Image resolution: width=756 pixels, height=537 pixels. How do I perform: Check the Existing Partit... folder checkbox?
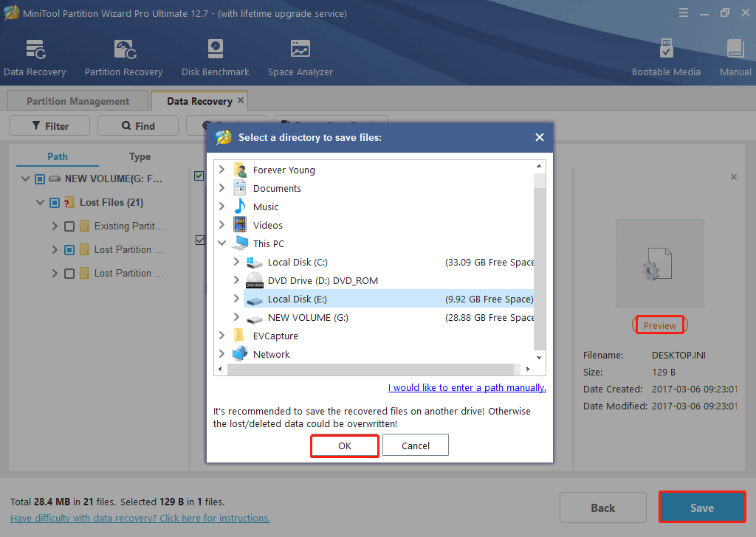point(69,226)
